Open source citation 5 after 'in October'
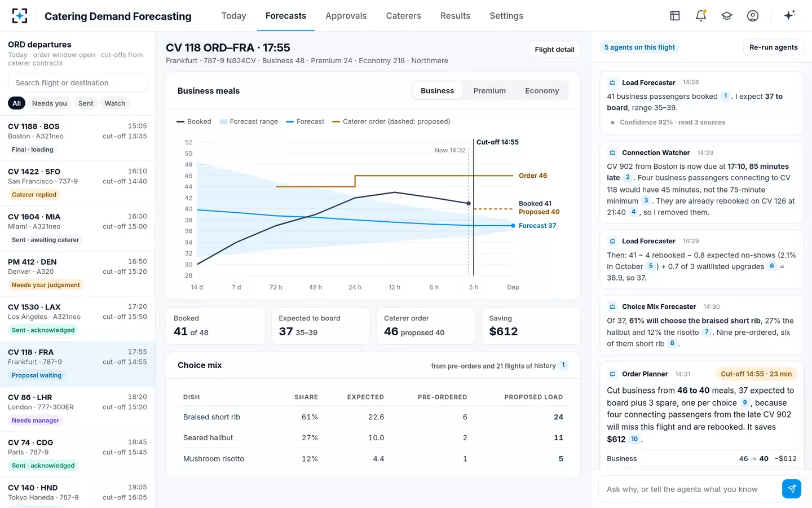The height and width of the screenshot is (508, 812). pyautogui.click(x=651, y=266)
